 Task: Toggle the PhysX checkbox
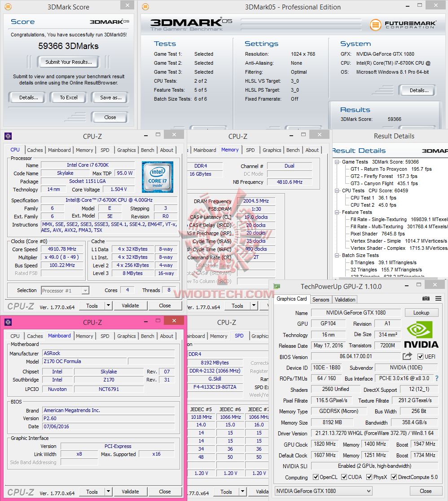pyautogui.click(x=369, y=477)
